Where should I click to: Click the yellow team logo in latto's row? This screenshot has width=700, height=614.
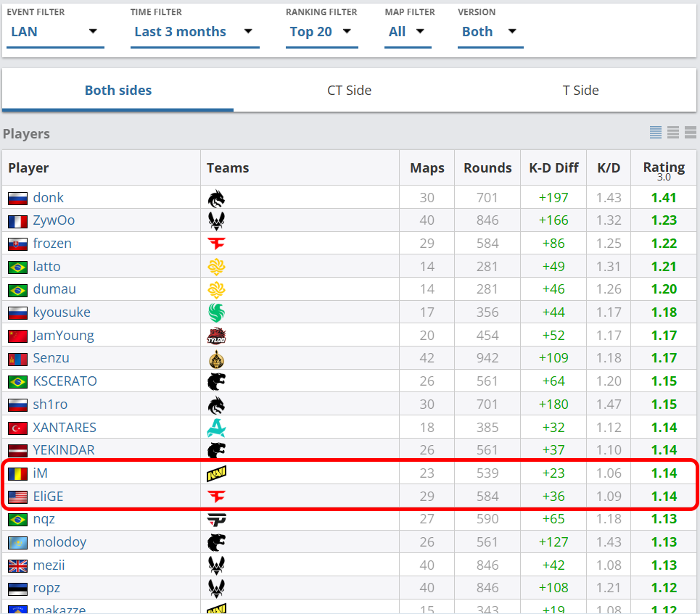click(216, 267)
